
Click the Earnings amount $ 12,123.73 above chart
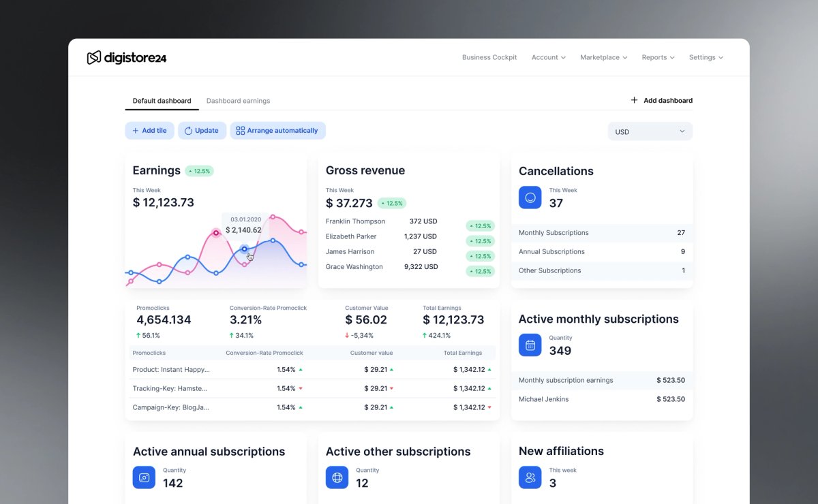pos(164,202)
